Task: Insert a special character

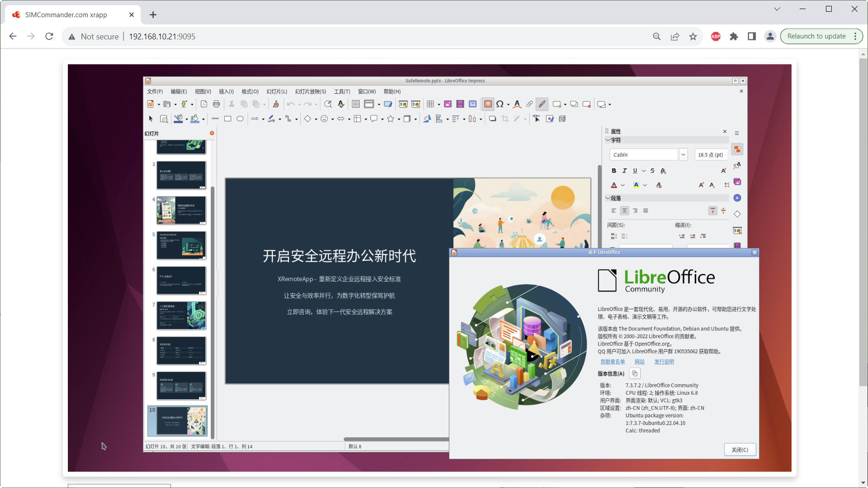Action: click(x=500, y=104)
